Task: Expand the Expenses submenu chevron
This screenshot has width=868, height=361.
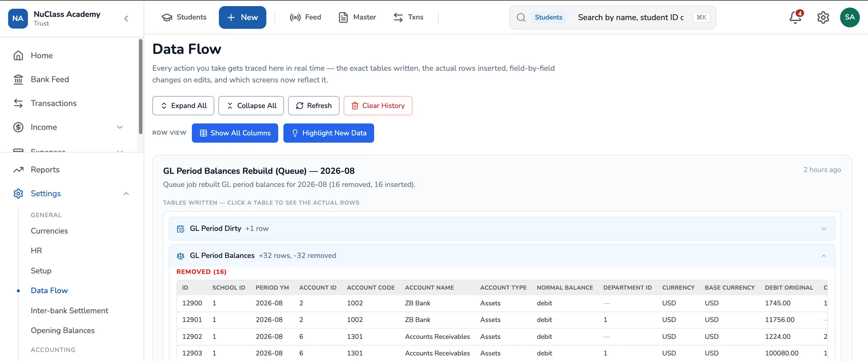Action: pyautogui.click(x=120, y=150)
